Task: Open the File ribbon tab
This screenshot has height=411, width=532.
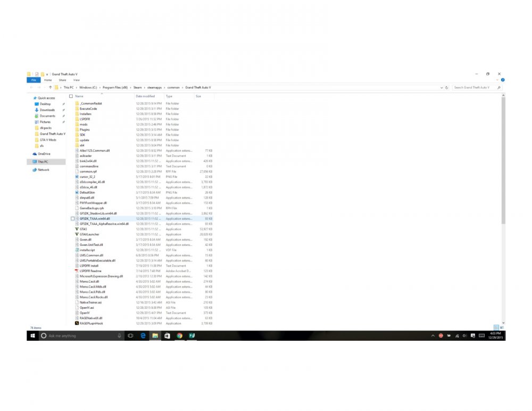Action: tap(34, 80)
